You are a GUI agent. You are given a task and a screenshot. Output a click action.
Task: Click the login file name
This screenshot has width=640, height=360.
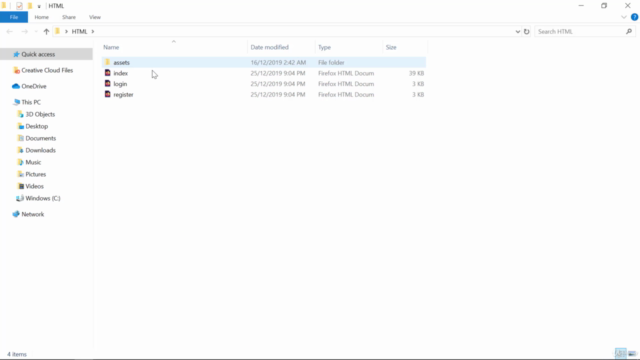[120, 84]
